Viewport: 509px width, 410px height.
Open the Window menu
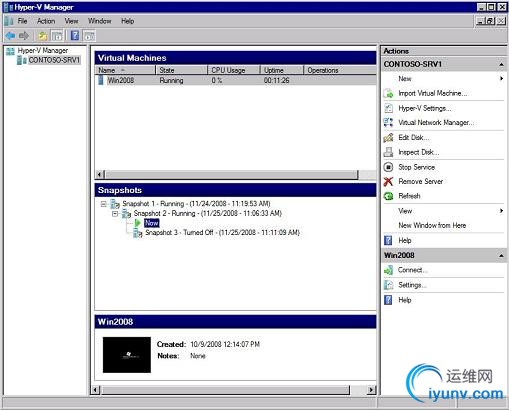point(99,21)
